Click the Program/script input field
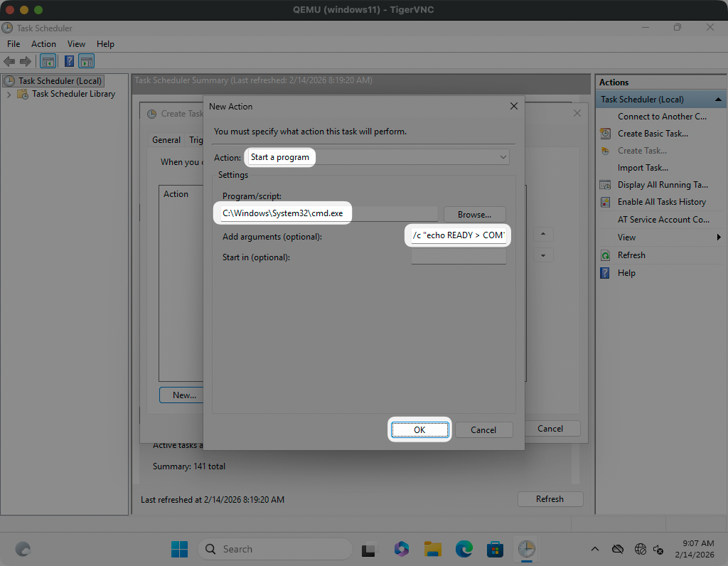The image size is (728, 566). pyautogui.click(x=329, y=213)
